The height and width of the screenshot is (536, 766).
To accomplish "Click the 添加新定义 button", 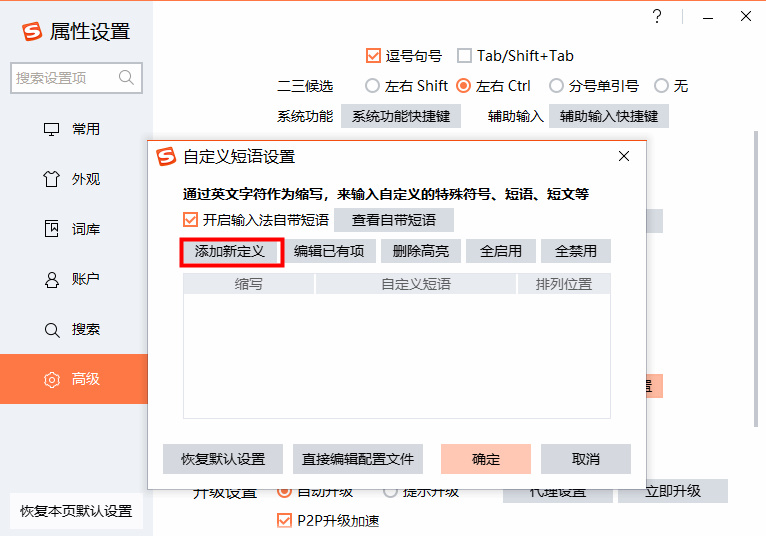I will [x=232, y=252].
